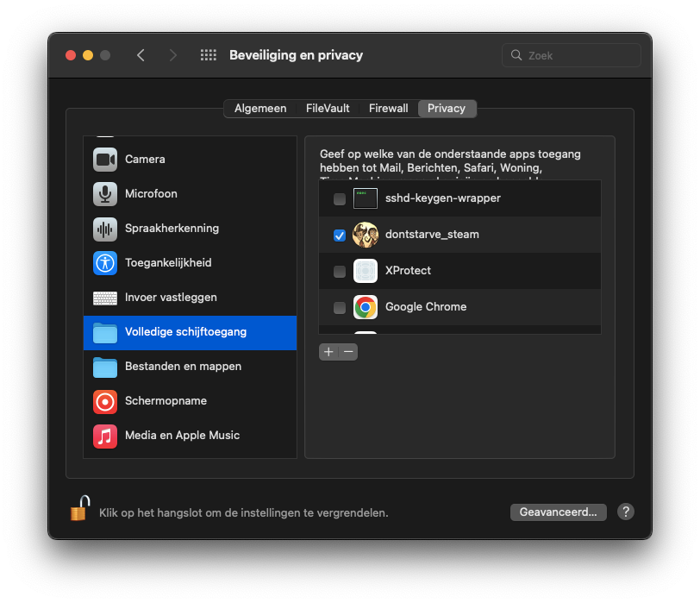Click the Schermopname record icon
This screenshot has height=603, width=700.
(105, 401)
